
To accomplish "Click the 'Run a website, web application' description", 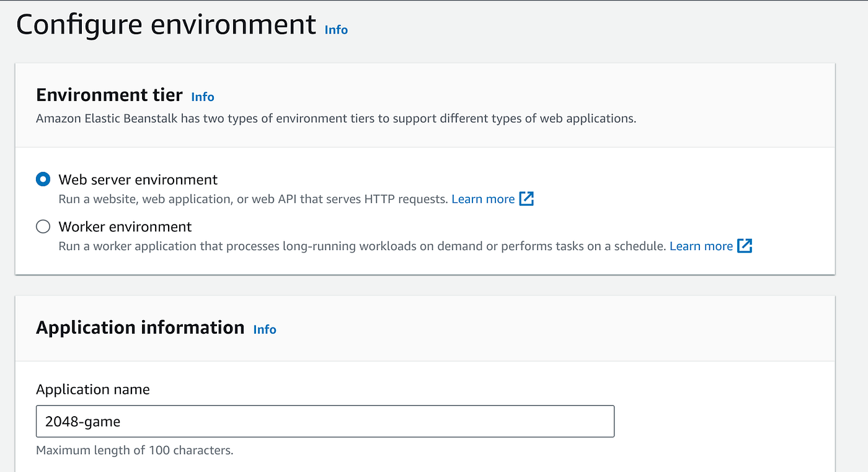I will coord(253,199).
